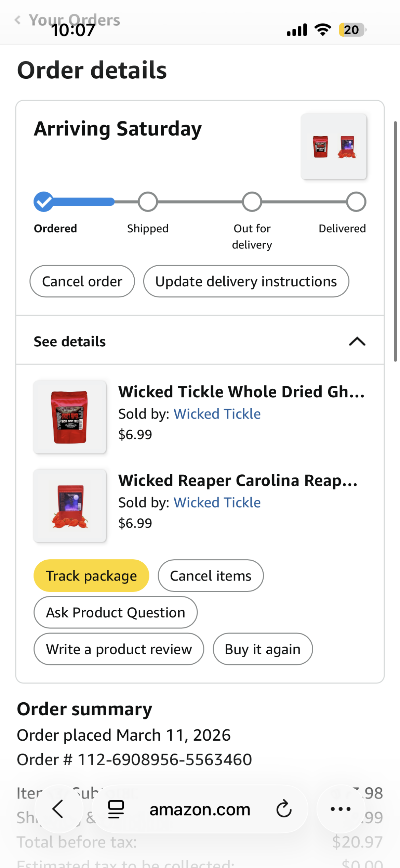Screen dimensions: 400x868
Task: Open the three-dot more options menu
Action: click(341, 809)
